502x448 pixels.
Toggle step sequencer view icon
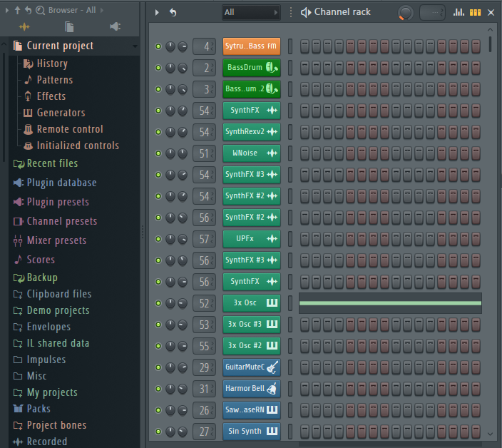pyautogui.click(x=475, y=13)
